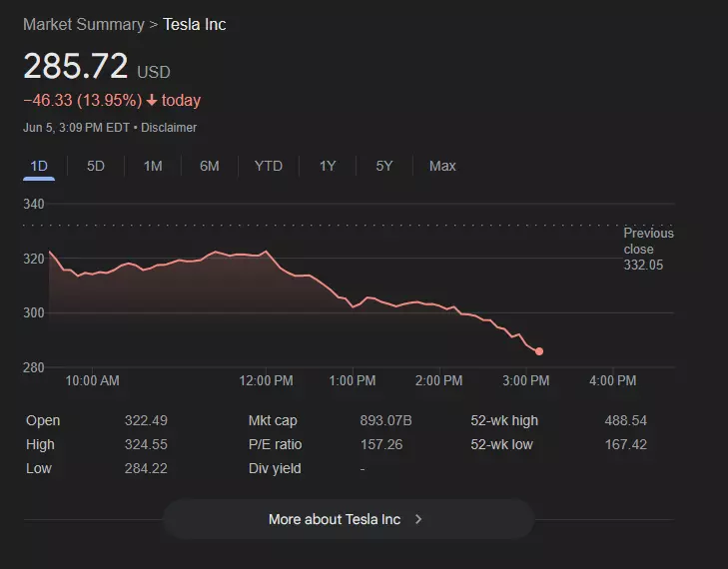
Task: Click the 10:00 AM axis label
Action: [x=93, y=381]
